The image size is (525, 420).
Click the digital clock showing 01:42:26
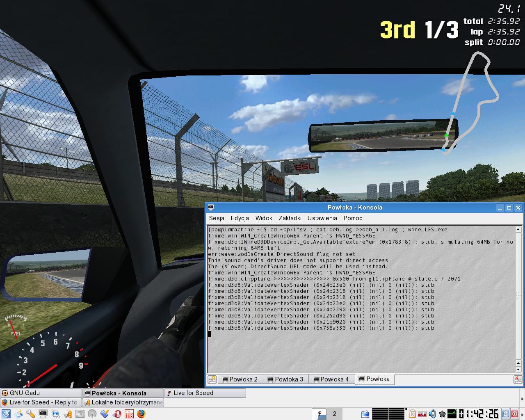[479, 414]
